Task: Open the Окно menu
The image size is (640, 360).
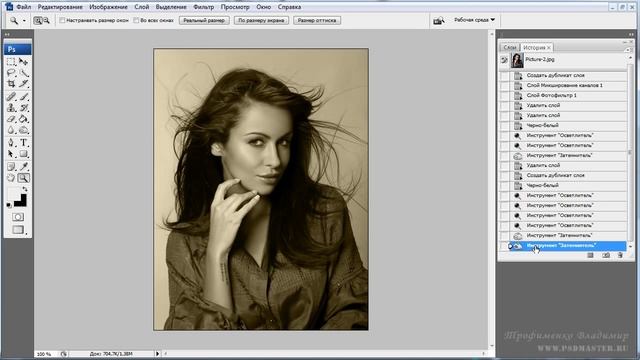Action: [x=264, y=7]
